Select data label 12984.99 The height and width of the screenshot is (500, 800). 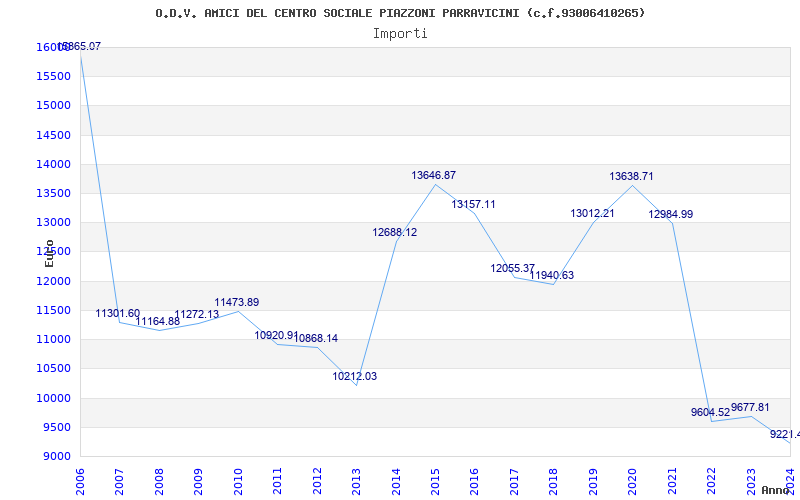point(671,214)
